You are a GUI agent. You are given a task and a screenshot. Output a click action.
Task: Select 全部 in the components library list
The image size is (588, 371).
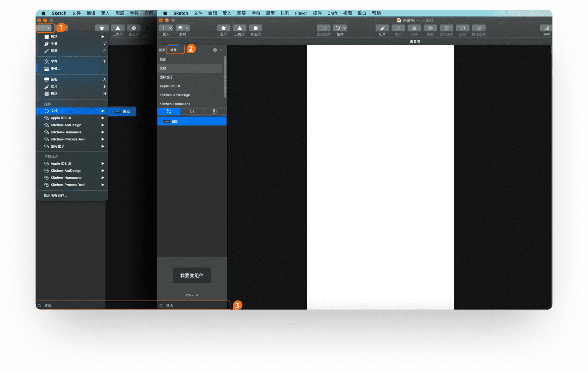pos(190,59)
